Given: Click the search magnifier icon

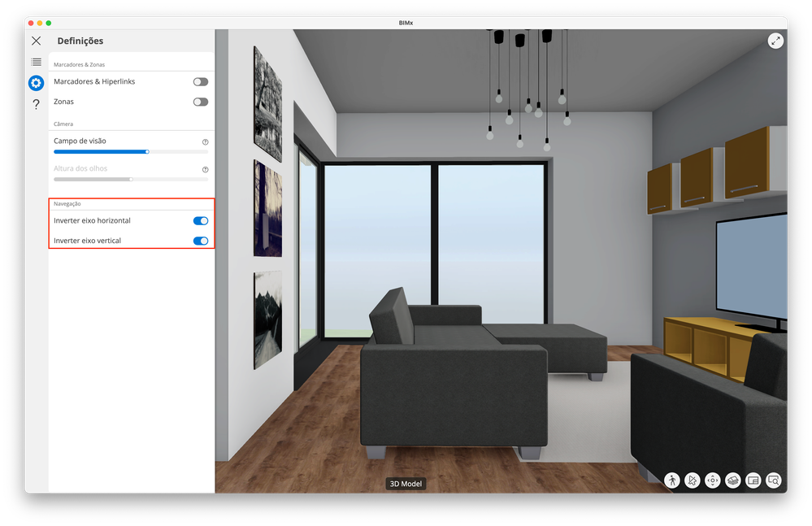Looking at the screenshot, I should (x=773, y=480).
